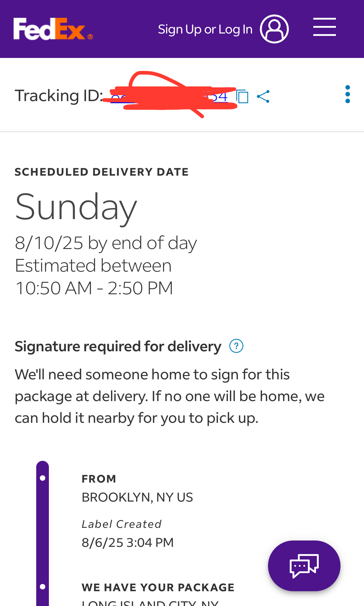Tap the We Have Your Package heading

coord(158,587)
